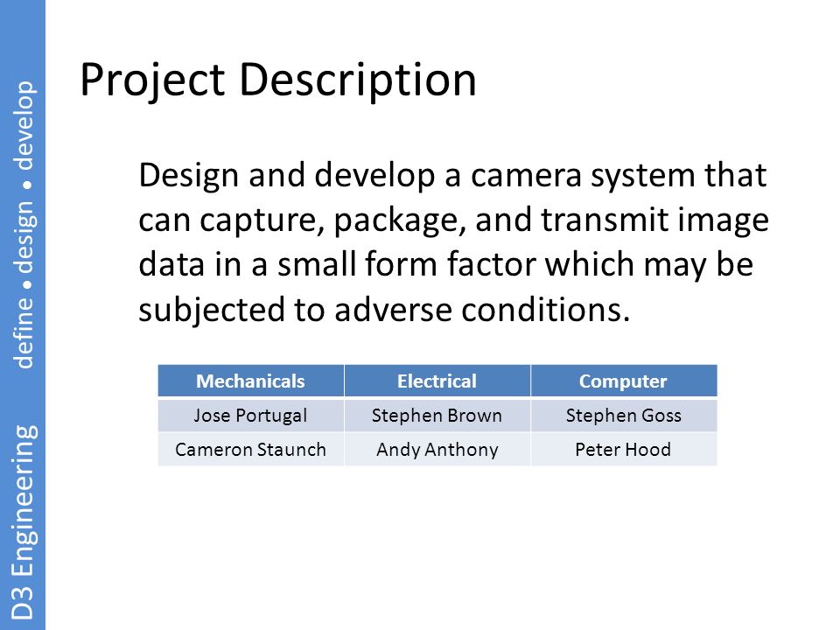Select the 'Stephen Brown' table cell
The image size is (840, 630).
[x=437, y=415]
